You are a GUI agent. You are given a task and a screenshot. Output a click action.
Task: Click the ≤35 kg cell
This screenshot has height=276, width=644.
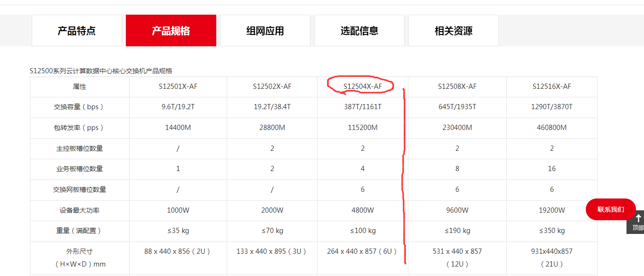[178, 231]
